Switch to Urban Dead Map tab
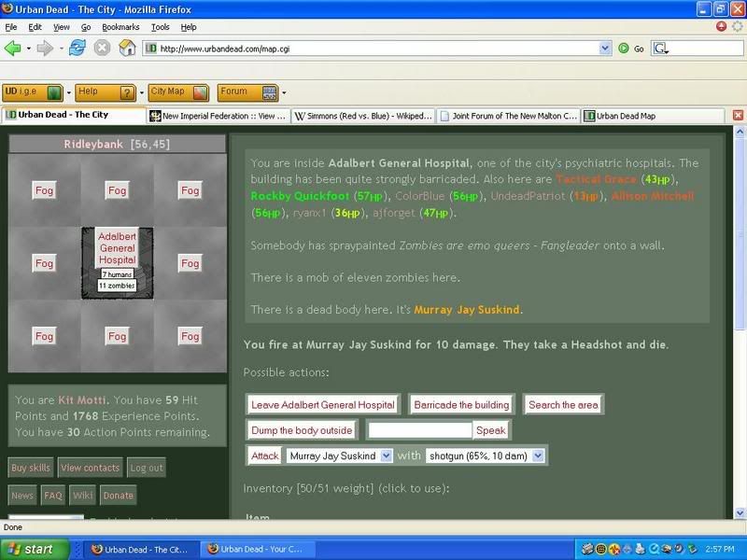The image size is (747, 560). coord(653,116)
